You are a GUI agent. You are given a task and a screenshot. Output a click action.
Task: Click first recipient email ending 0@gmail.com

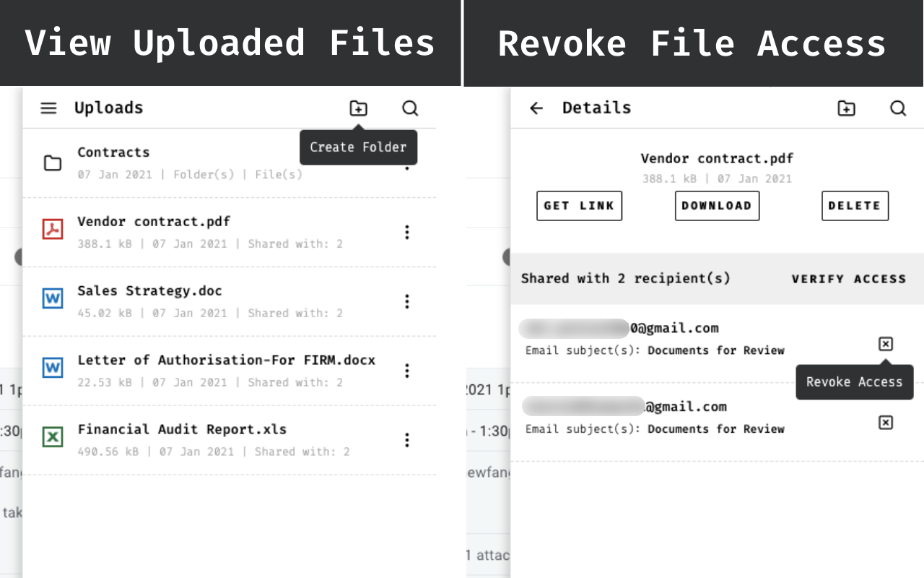tap(619, 328)
